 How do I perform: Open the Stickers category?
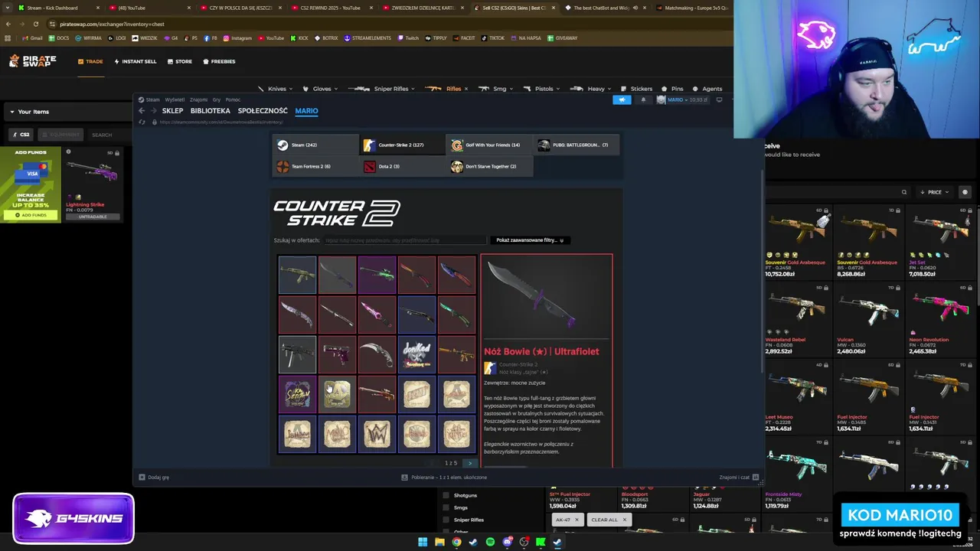637,89
